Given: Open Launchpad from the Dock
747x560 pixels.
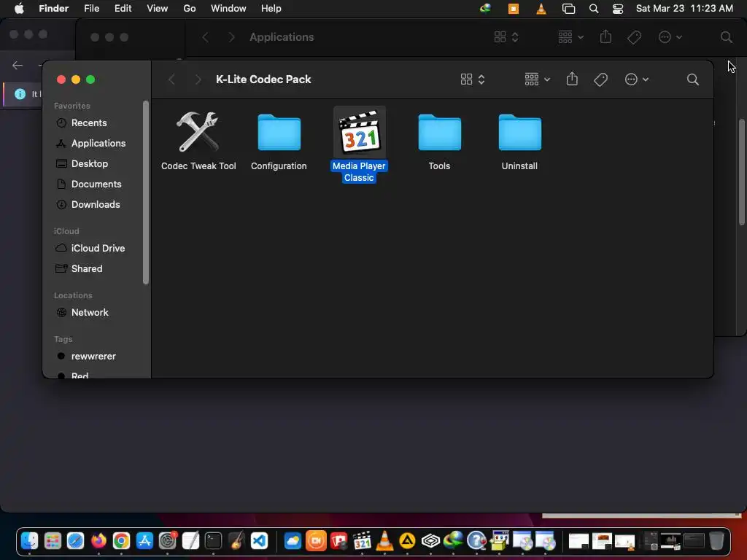Looking at the screenshot, I should pos(53,541).
